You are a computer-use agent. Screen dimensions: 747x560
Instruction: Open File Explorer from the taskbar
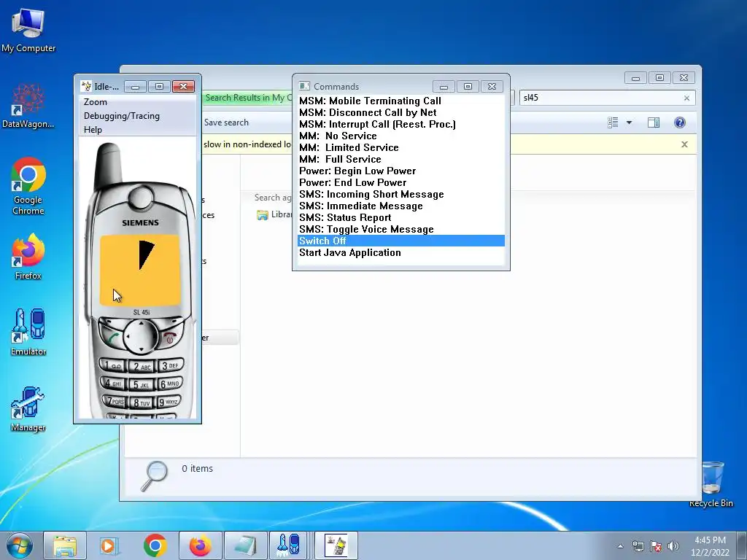pyautogui.click(x=65, y=545)
